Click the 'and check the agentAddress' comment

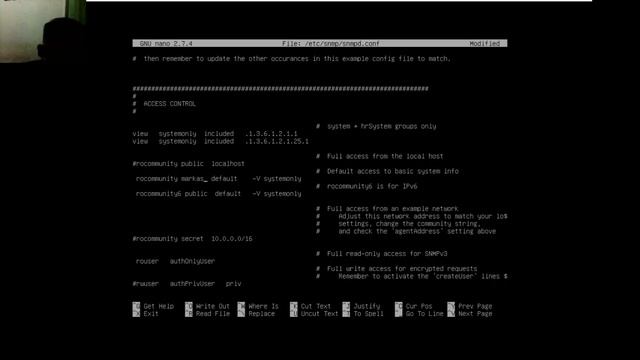tap(406, 231)
